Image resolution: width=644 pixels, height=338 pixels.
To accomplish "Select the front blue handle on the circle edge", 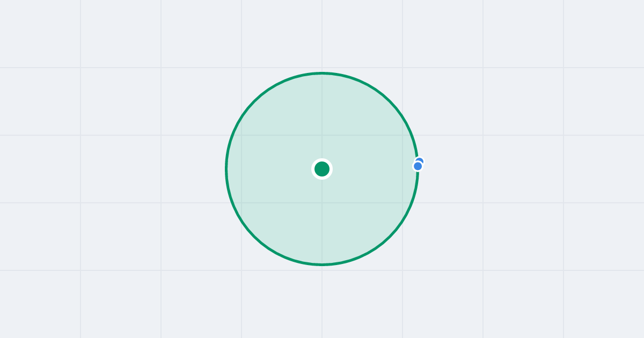I will pos(418,166).
